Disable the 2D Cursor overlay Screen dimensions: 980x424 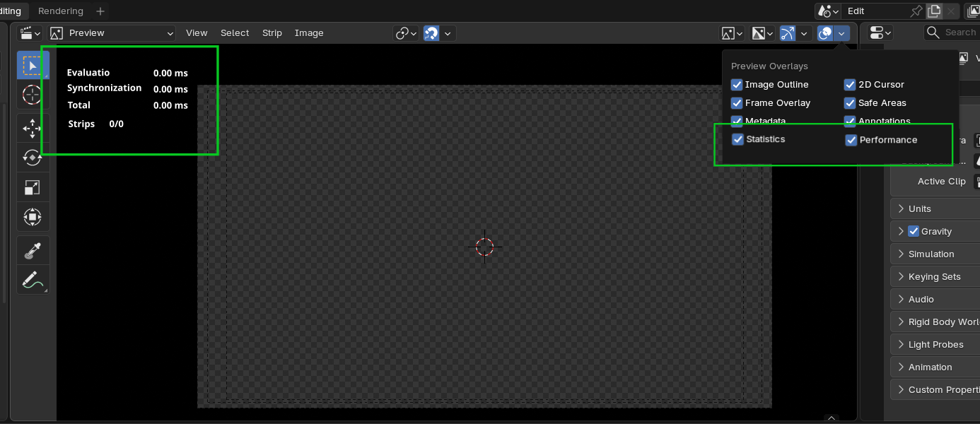coord(850,85)
